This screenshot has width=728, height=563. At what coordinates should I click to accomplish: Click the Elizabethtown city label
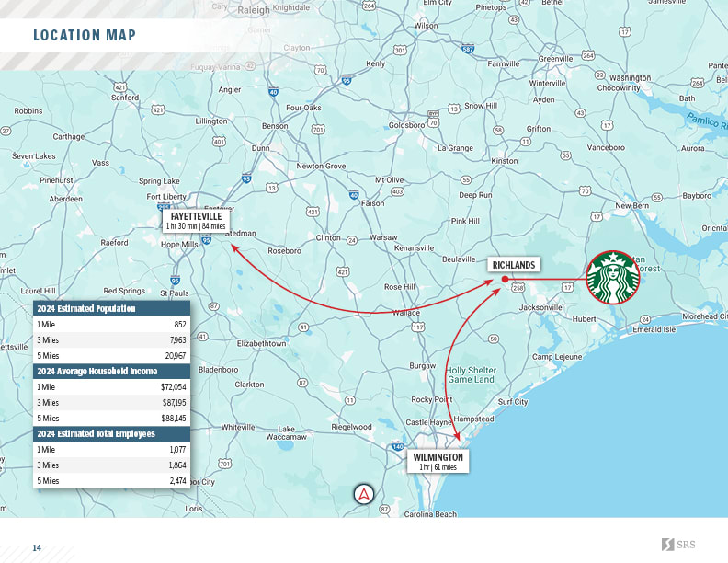click(261, 343)
